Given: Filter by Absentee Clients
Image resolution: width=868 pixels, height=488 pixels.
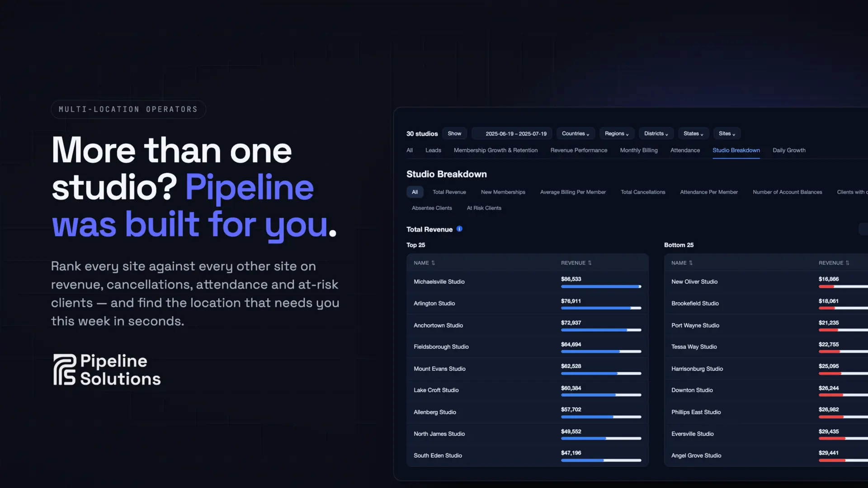Looking at the screenshot, I should tap(432, 208).
